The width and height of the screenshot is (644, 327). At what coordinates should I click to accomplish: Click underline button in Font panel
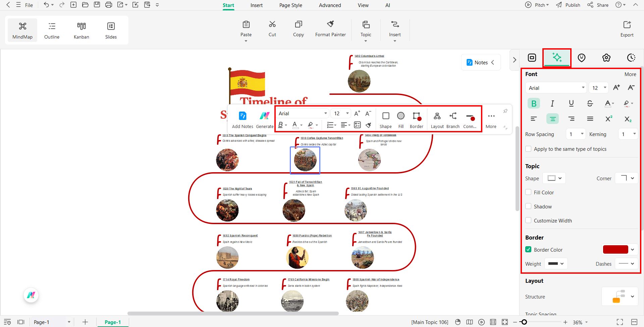point(571,103)
